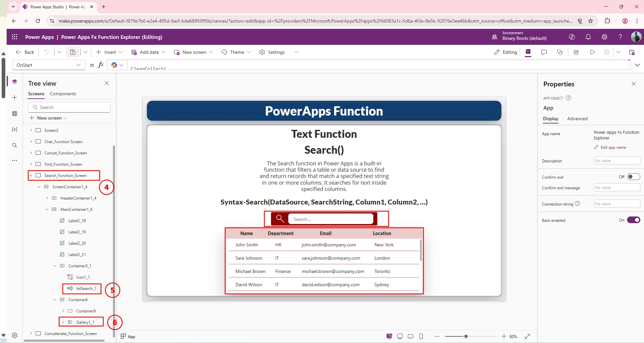Click New screen in the Tree view
This screenshot has height=343, width=644.
click(x=48, y=118)
